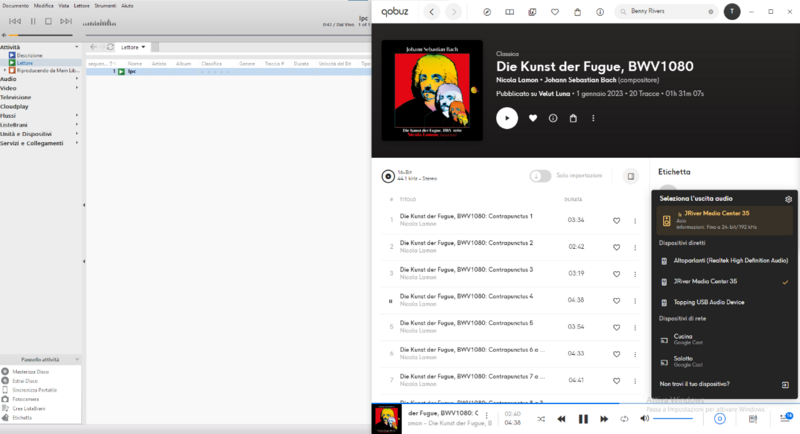Collapse the Attività tree section

77,47
